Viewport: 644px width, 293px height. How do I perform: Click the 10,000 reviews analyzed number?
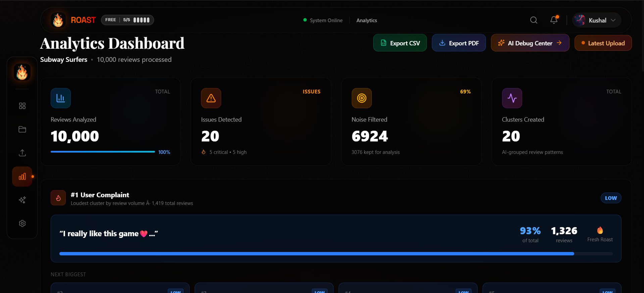[75, 136]
